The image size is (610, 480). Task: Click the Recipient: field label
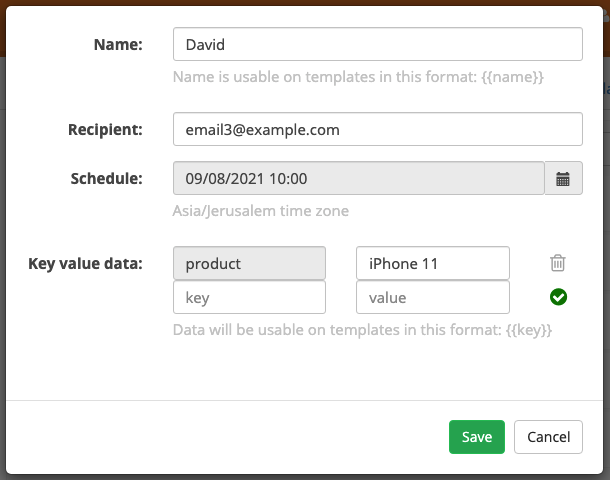[105, 130]
